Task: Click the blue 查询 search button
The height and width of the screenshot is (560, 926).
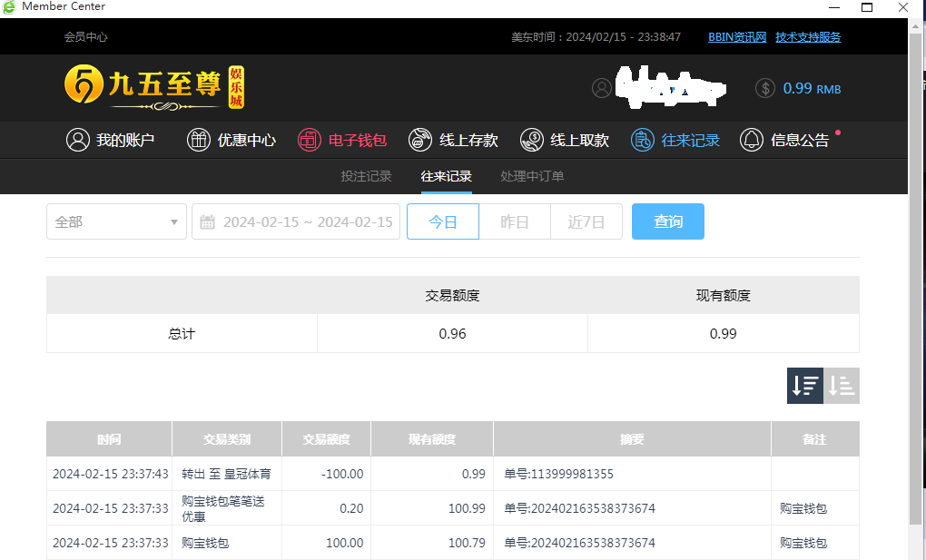Action: (667, 221)
